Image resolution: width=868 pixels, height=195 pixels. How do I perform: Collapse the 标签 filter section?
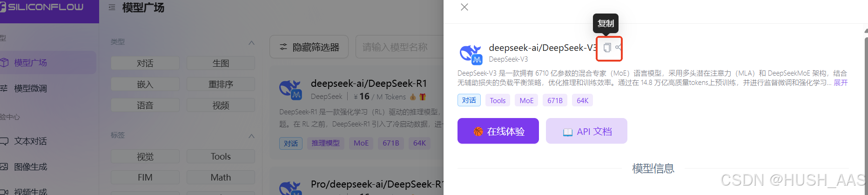click(251, 136)
